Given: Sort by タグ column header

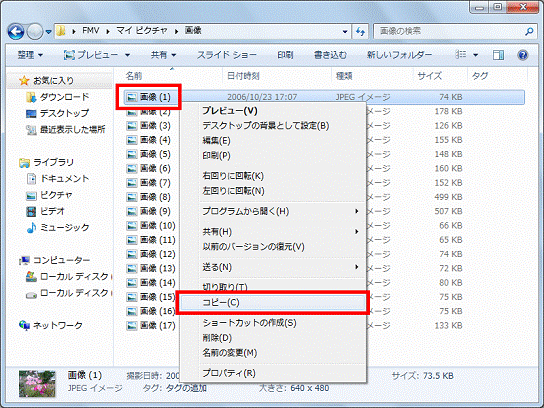Looking at the screenshot, I should click(480, 76).
